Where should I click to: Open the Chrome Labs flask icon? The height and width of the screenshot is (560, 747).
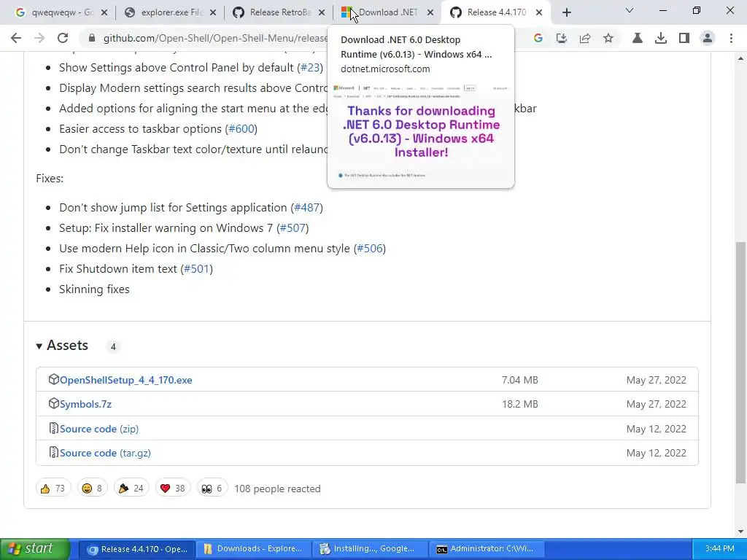click(637, 38)
